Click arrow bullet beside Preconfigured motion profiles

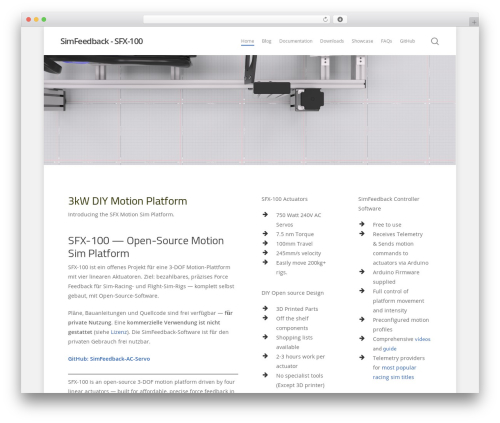pos(362,319)
